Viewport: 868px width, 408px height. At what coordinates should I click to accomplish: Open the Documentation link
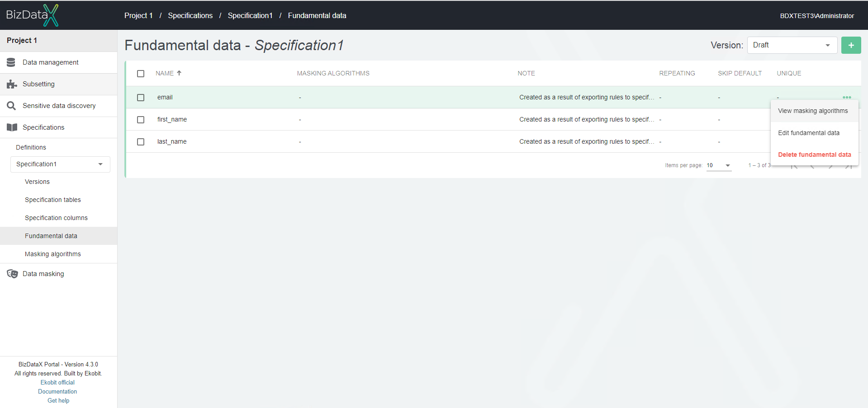click(x=57, y=391)
